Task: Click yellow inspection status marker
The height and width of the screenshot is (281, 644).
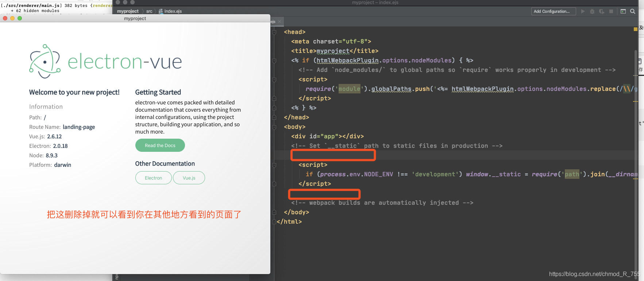Action: tap(636, 29)
